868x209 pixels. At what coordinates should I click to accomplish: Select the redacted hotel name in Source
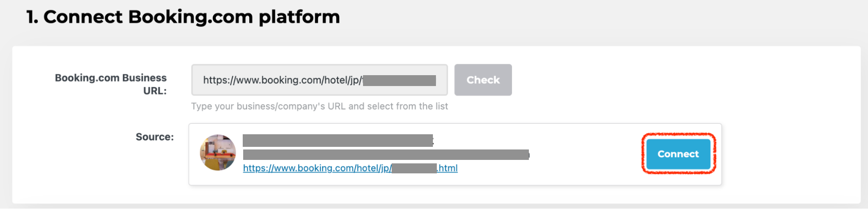coord(337,140)
